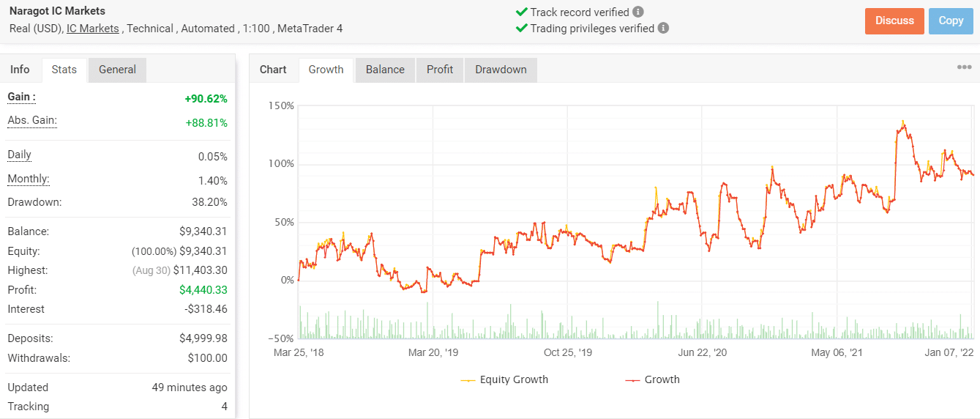Image resolution: width=980 pixels, height=419 pixels.
Task: Switch to the Profit chart tab
Action: tap(440, 70)
